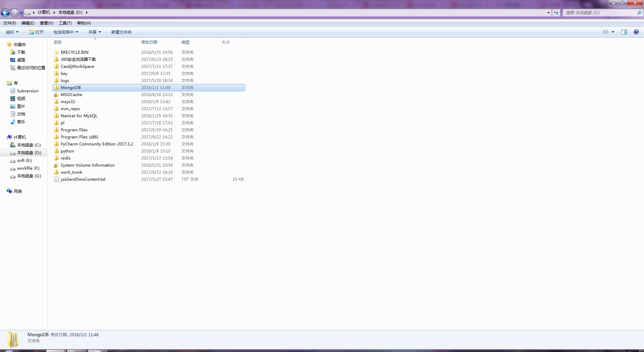Viewport: 644px width, 352px height.
Task: Open the 查看(V) menu
Action: click(x=47, y=23)
